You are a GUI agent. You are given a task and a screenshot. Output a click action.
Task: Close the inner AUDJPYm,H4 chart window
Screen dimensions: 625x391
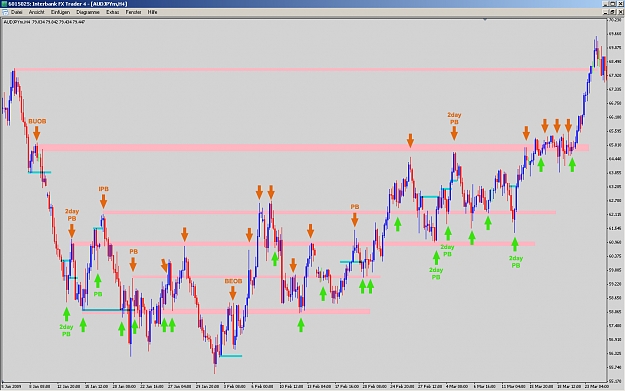tap(620, 12)
